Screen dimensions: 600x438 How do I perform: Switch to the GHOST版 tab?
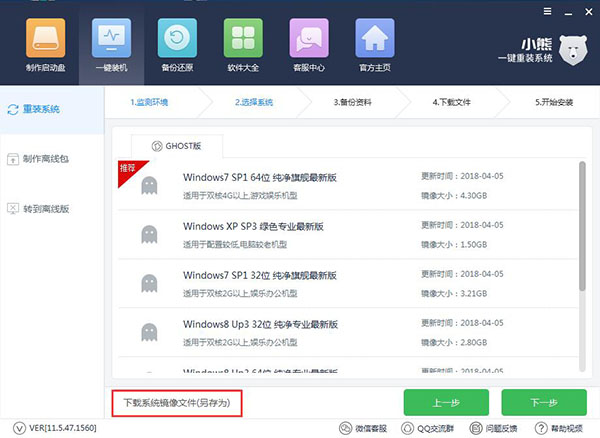coord(177,146)
